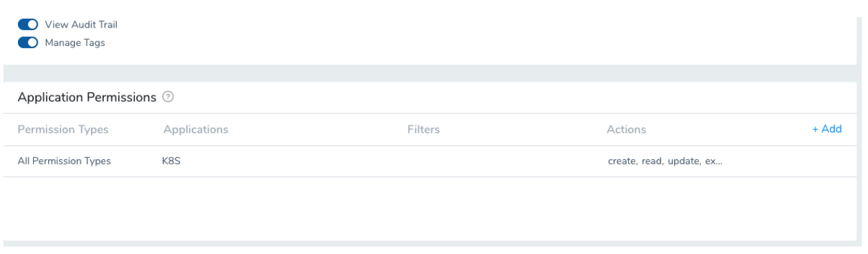
Task: Click the Actions column header
Action: 626,129
